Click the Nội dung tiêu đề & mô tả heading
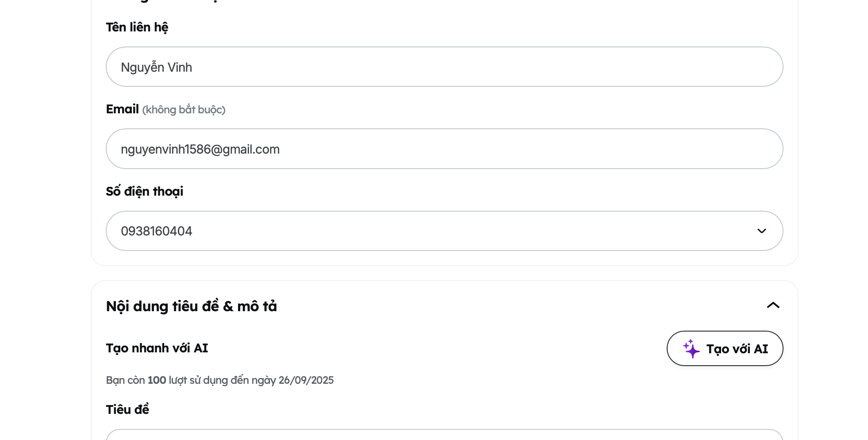 click(x=192, y=306)
